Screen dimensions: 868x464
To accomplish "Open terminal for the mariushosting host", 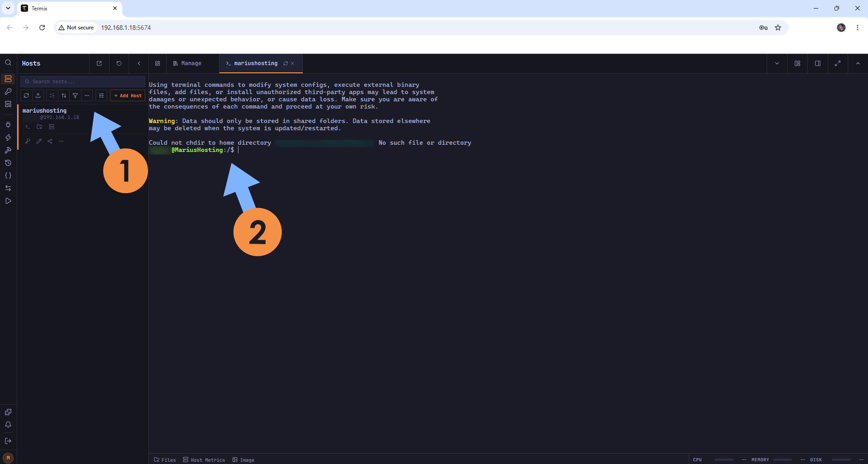I will tap(28, 127).
